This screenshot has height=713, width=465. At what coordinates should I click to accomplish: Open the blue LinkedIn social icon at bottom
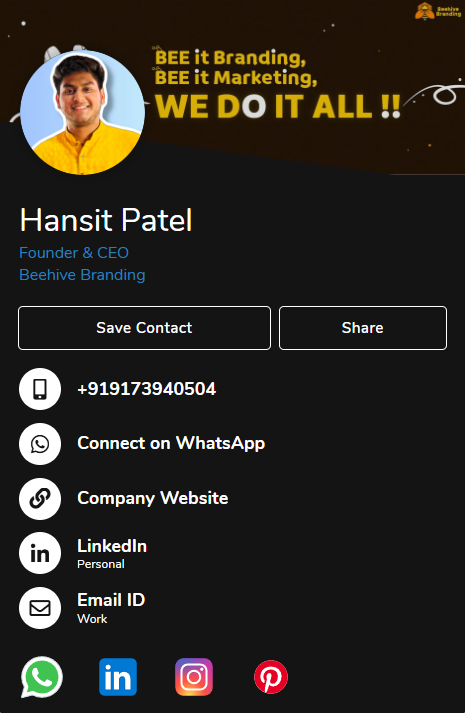pyautogui.click(x=118, y=677)
